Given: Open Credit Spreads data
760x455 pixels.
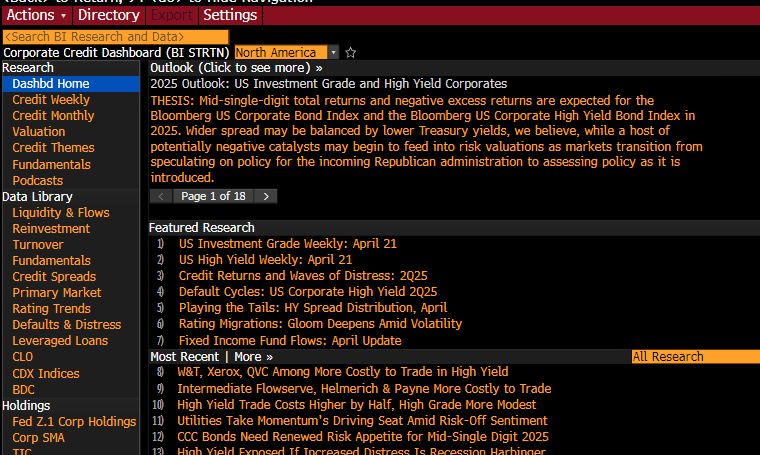Looking at the screenshot, I should (x=54, y=277).
